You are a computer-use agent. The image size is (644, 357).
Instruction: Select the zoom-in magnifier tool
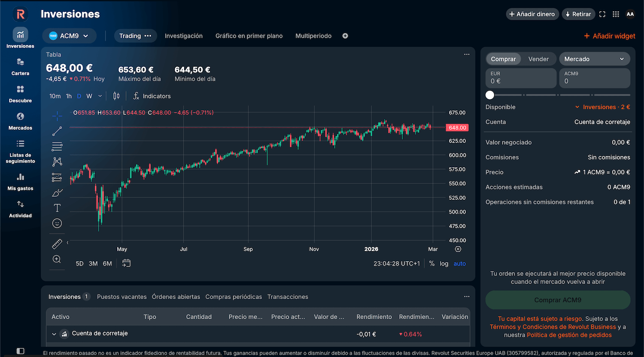pos(57,259)
